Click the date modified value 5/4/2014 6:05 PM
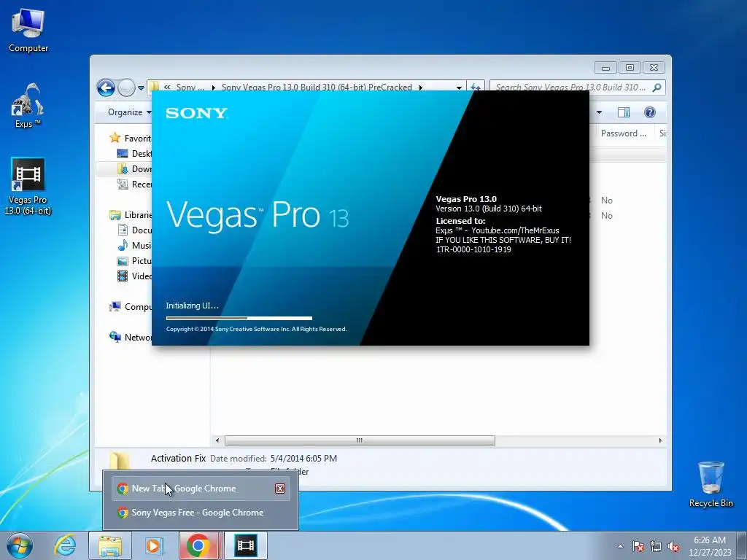Viewport: 747px width, 560px height. (303, 459)
